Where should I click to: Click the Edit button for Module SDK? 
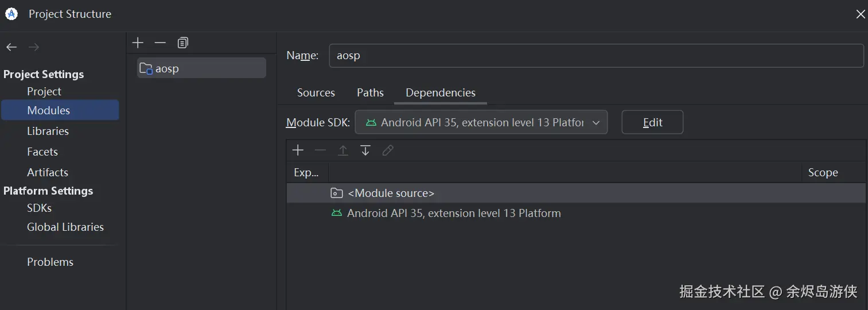coord(652,122)
